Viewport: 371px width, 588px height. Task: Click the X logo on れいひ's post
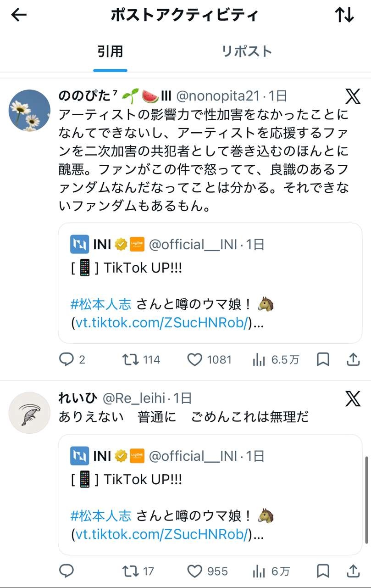353,399
